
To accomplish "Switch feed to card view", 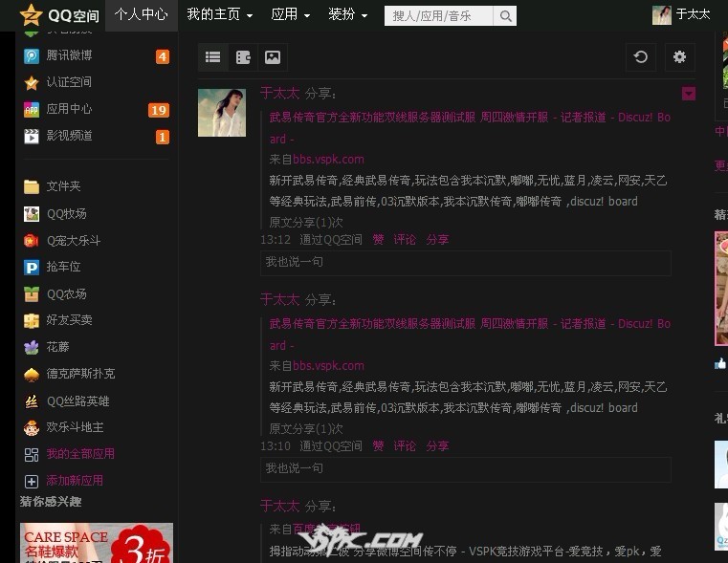I will tap(243, 57).
